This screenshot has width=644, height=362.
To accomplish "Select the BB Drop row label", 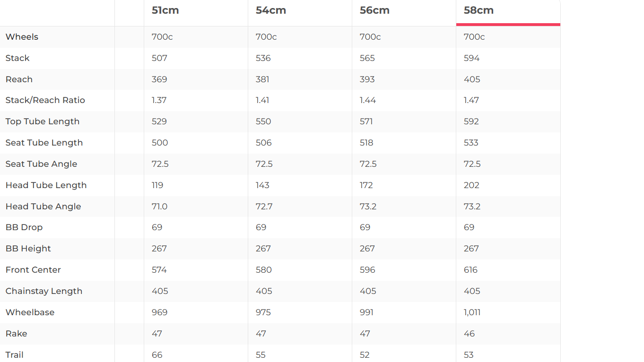I will 24,227.
